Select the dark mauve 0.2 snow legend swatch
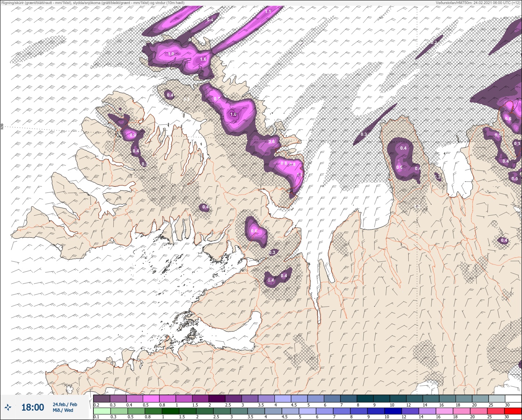522x420 pixels. point(102,398)
